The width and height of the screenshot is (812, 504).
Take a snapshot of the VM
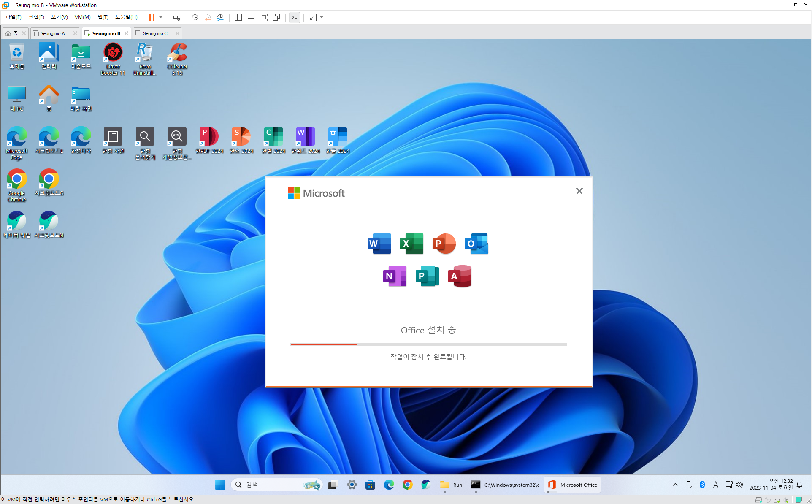(195, 17)
